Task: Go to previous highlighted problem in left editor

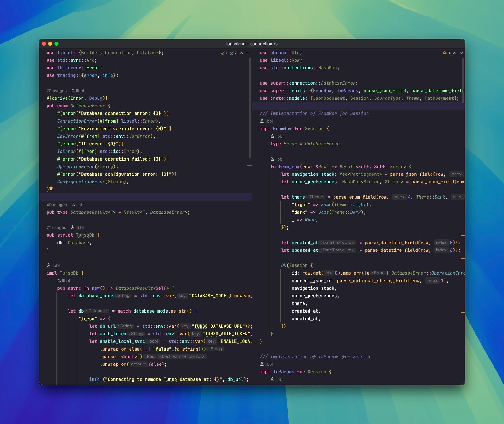Action: 241,53
